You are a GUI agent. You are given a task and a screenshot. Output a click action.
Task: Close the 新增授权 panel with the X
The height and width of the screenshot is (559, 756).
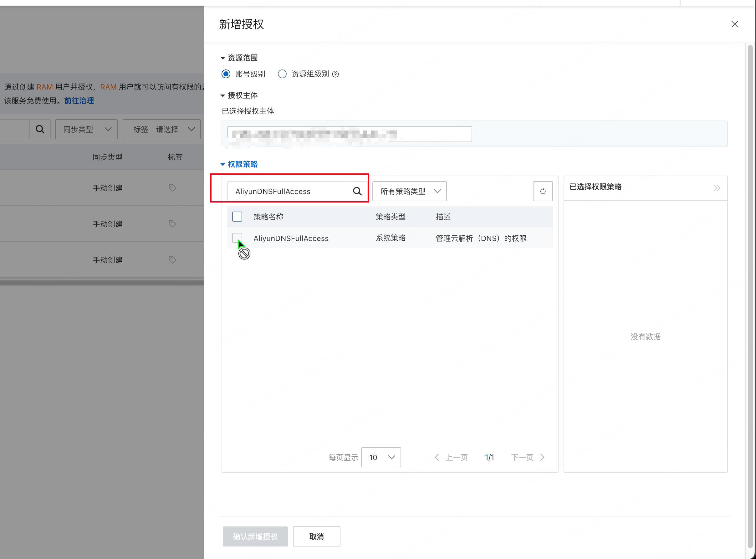(734, 24)
